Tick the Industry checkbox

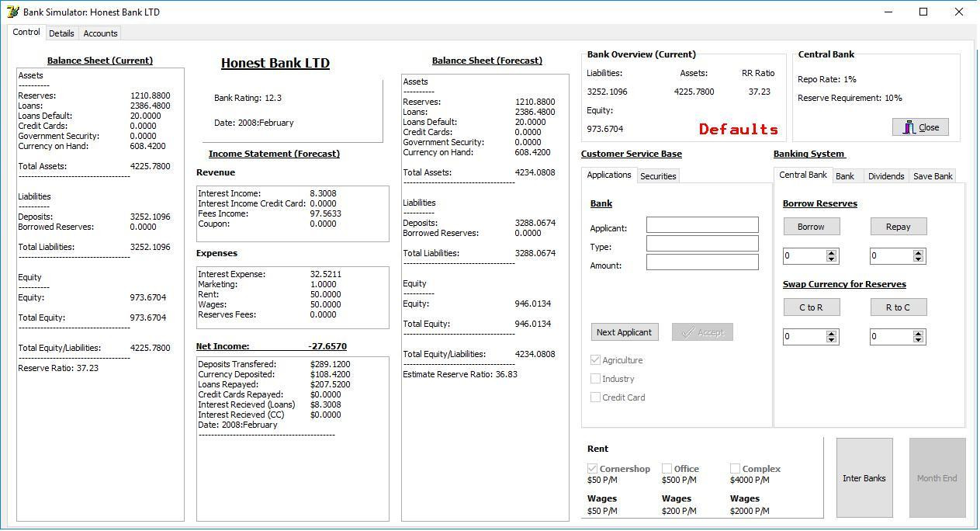pos(595,379)
